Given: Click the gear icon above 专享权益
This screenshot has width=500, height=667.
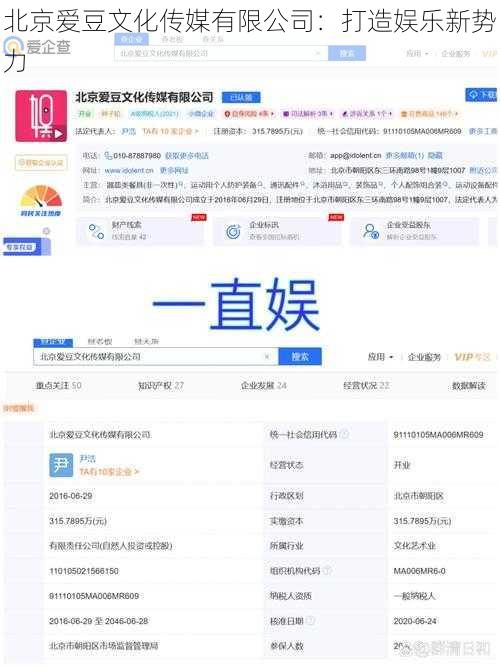Looking at the screenshot, I should coord(46,231).
